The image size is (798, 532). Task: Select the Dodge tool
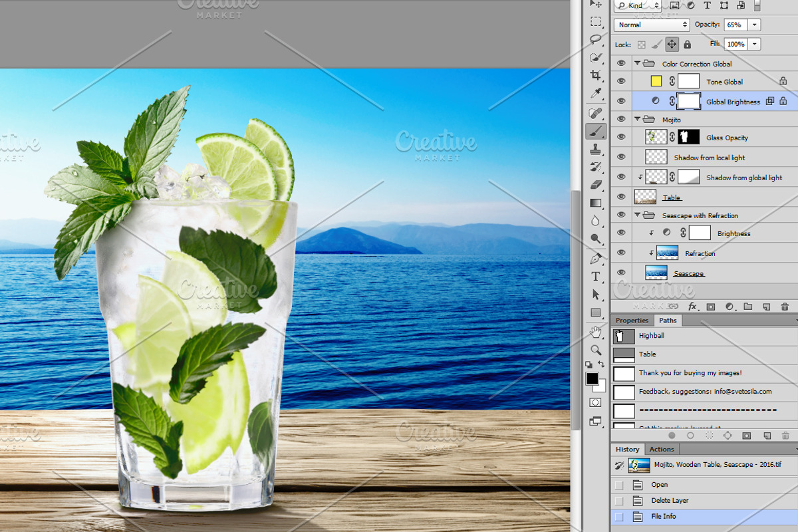click(x=596, y=239)
